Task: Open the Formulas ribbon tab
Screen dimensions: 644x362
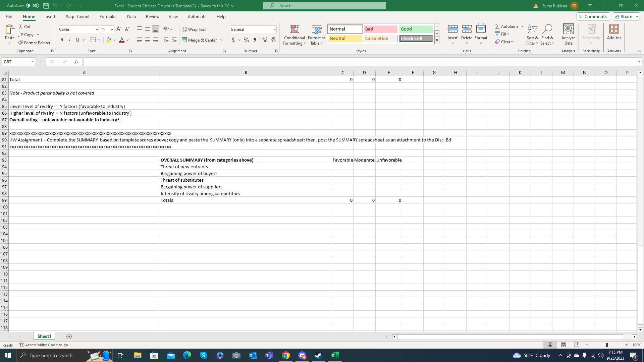Action: (x=108, y=16)
